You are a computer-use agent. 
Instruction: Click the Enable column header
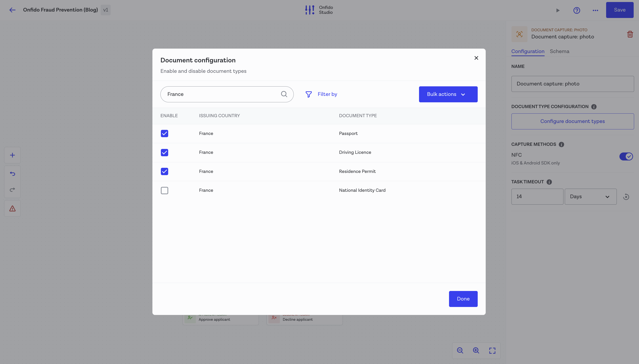click(x=169, y=116)
